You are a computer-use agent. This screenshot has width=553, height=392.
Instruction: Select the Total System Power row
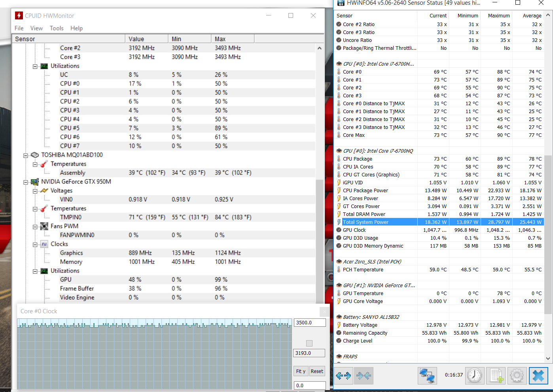click(439, 222)
